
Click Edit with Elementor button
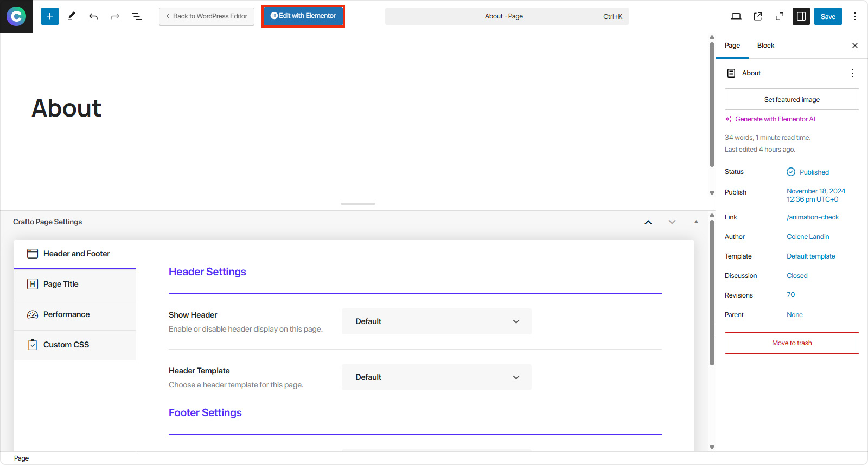point(303,16)
